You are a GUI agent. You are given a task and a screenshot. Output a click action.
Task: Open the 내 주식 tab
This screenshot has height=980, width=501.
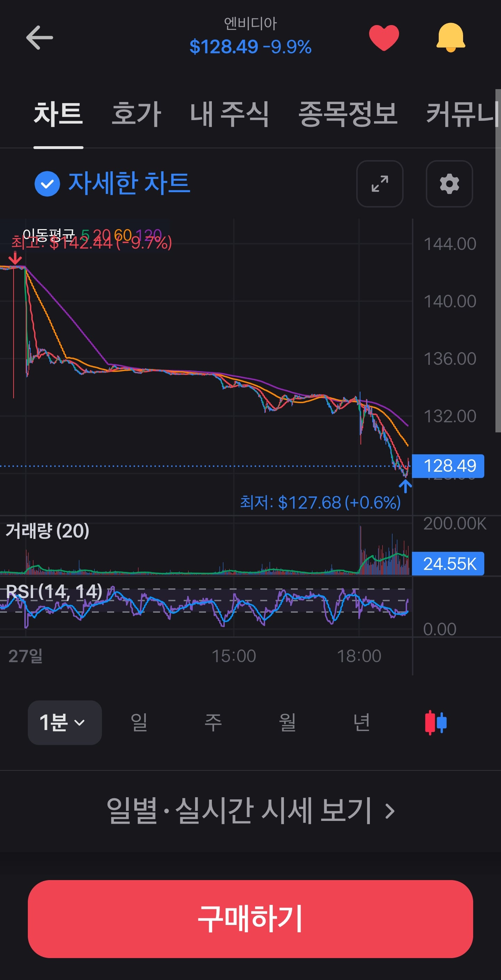click(230, 114)
